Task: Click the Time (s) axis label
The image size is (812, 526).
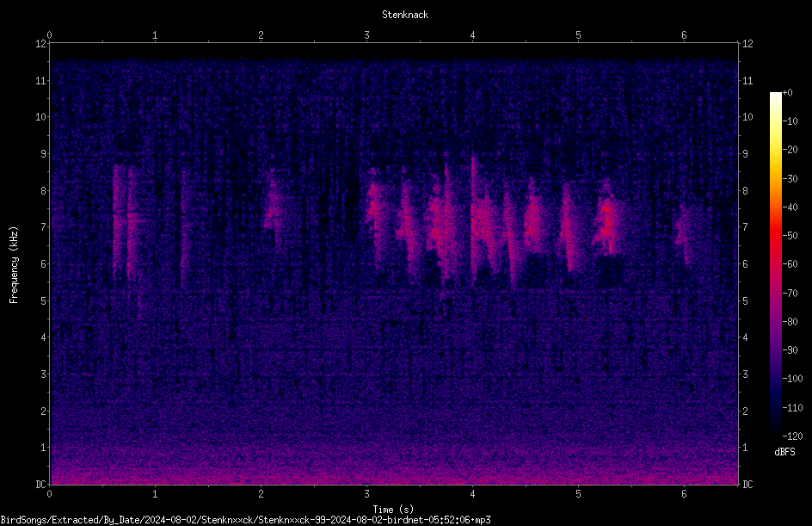Action: pyautogui.click(x=393, y=510)
